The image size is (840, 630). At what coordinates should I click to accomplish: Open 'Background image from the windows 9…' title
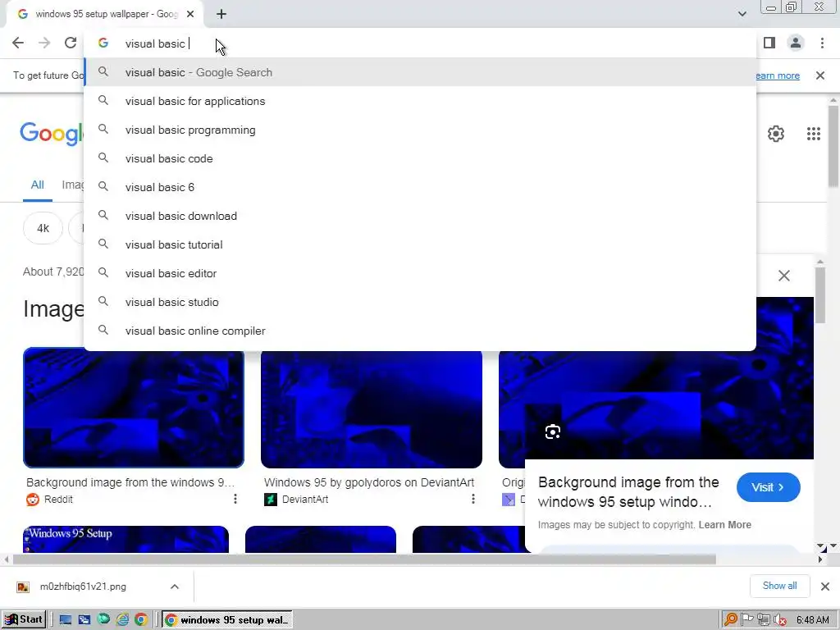coord(130,482)
